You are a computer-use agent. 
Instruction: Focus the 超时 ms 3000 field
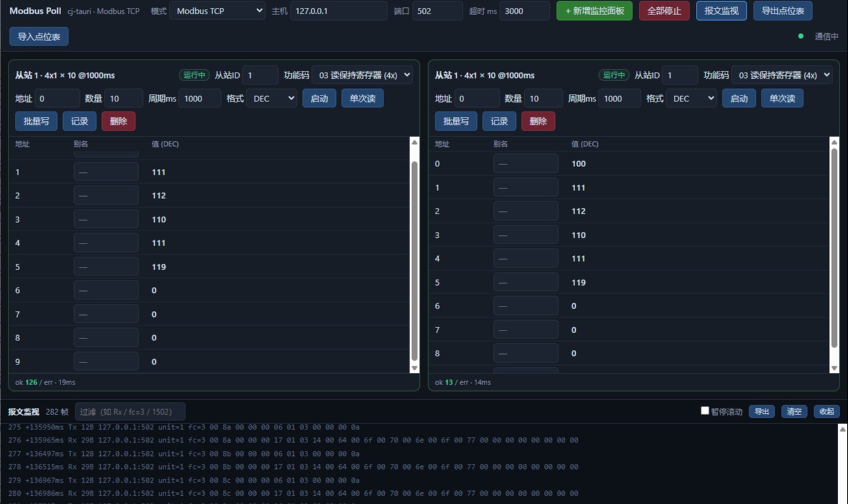tap(524, 11)
